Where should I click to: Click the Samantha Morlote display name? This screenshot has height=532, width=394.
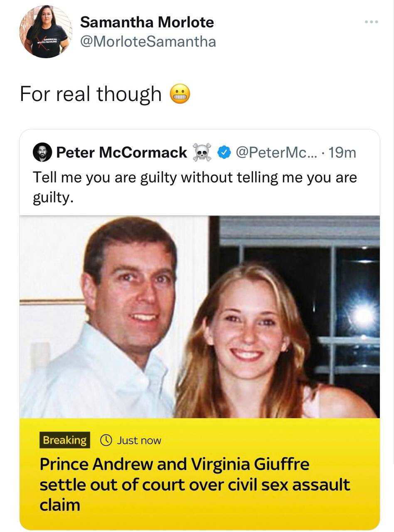[x=147, y=22]
